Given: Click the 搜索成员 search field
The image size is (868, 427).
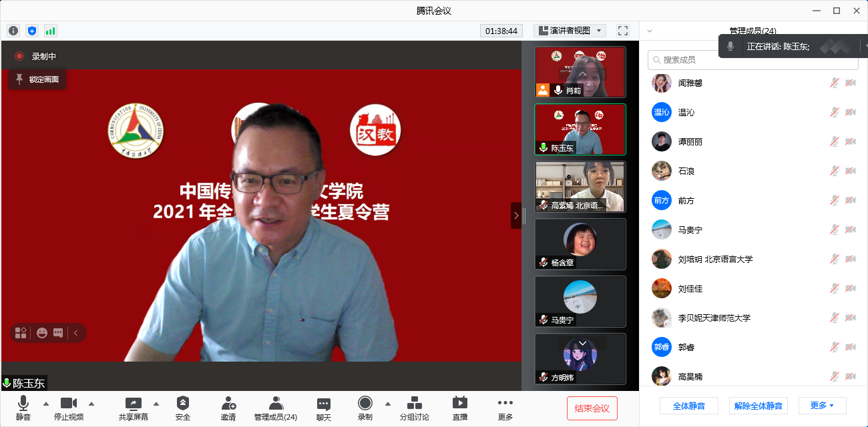Looking at the screenshot, I should 752,60.
